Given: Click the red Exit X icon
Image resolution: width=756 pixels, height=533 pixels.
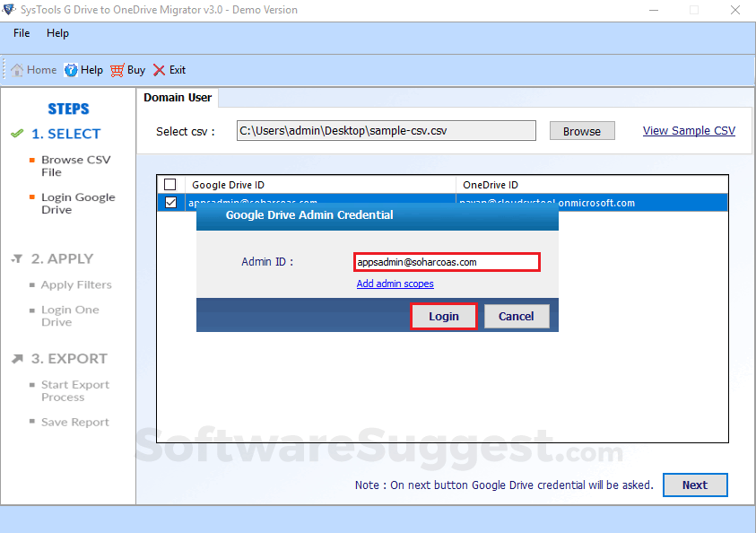Looking at the screenshot, I should (x=159, y=70).
